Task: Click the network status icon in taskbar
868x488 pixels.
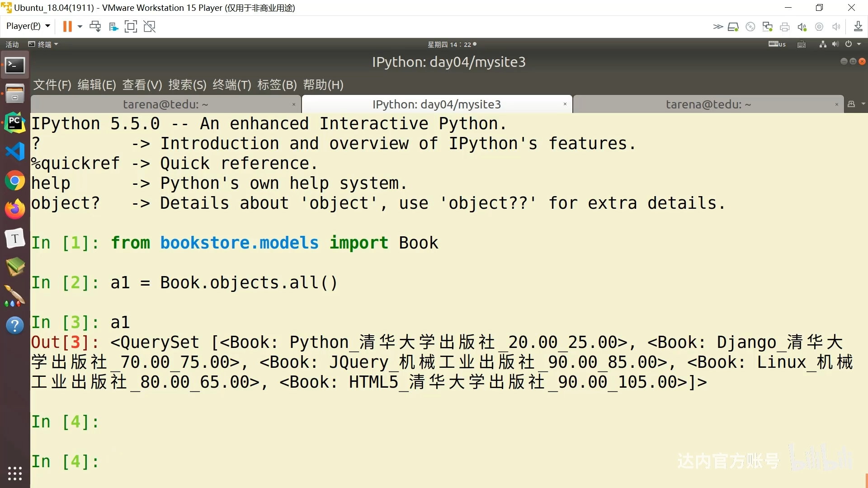Action: (x=822, y=44)
